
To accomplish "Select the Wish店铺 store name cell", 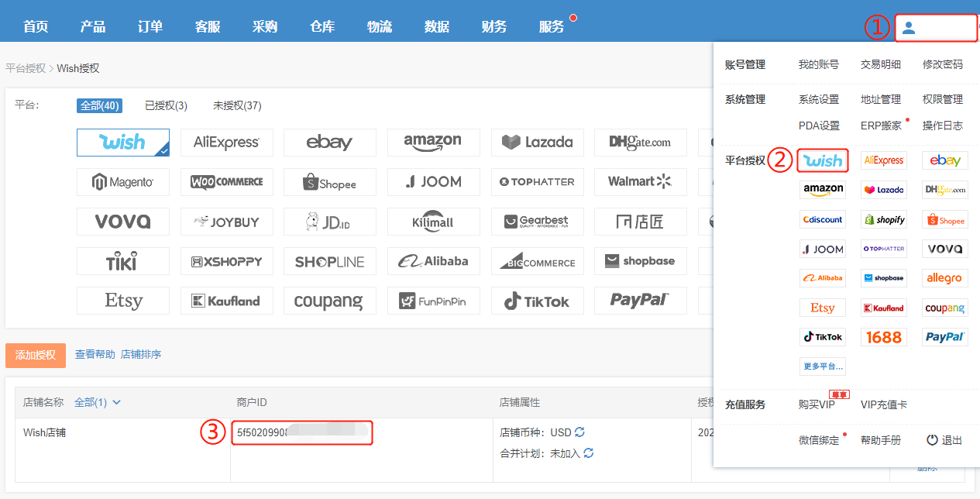I will pos(45,432).
